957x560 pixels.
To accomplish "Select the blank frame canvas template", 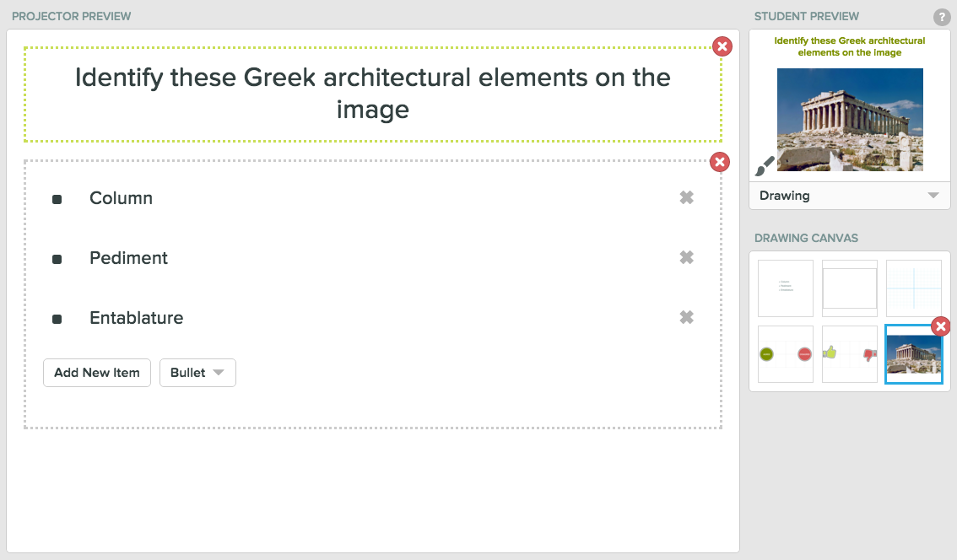I will click(x=849, y=288).
